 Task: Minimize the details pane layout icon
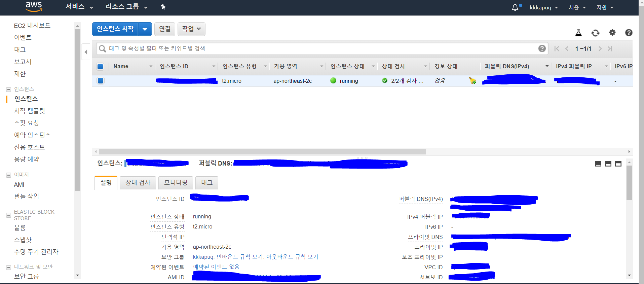click(x=598, y=164)
